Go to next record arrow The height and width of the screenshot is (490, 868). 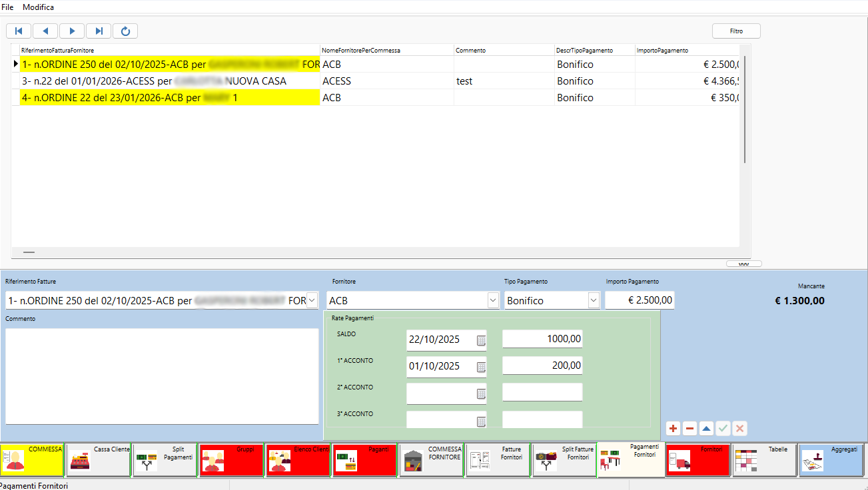[72, 31]
